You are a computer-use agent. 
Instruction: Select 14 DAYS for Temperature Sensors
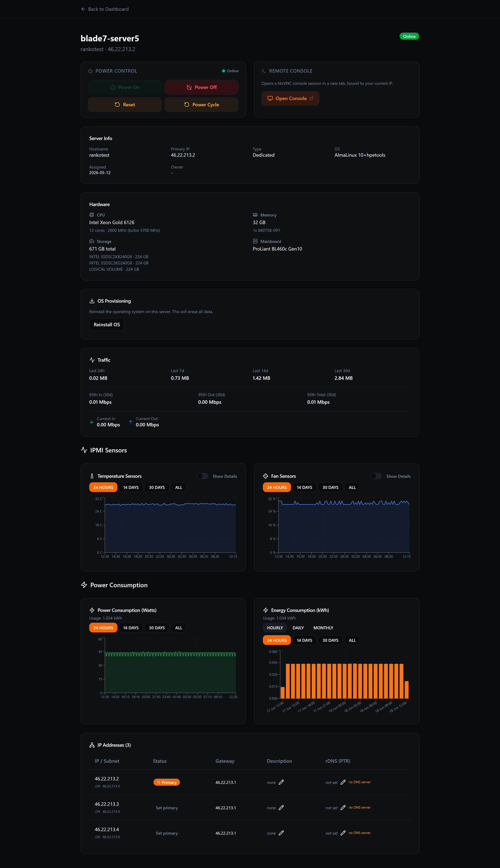point(131,487)
